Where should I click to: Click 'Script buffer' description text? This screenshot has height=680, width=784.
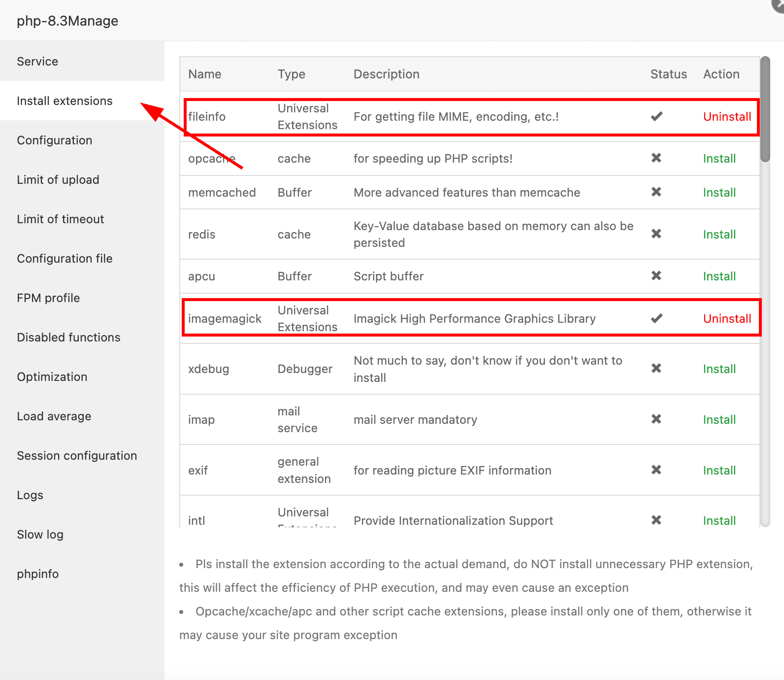[389, 276]
